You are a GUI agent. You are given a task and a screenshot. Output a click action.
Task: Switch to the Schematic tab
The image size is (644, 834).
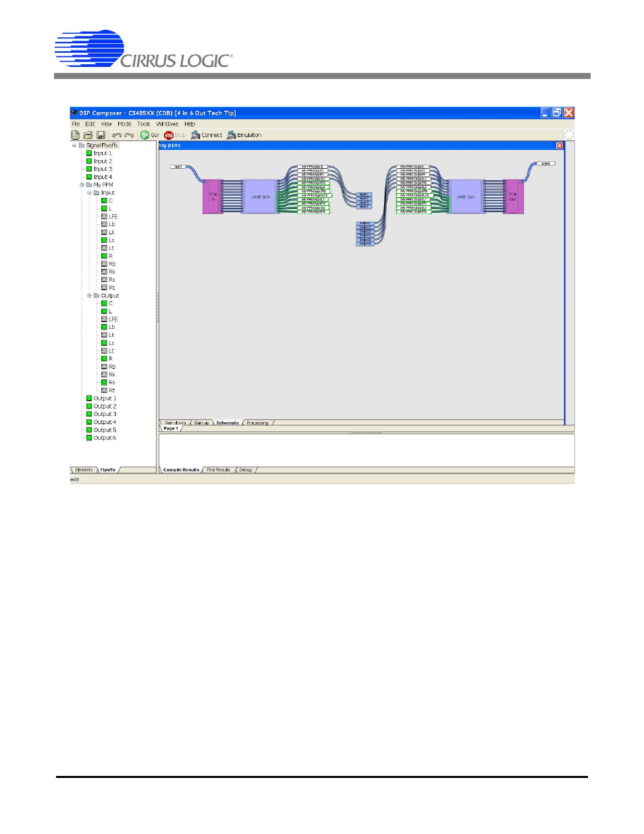227,423
